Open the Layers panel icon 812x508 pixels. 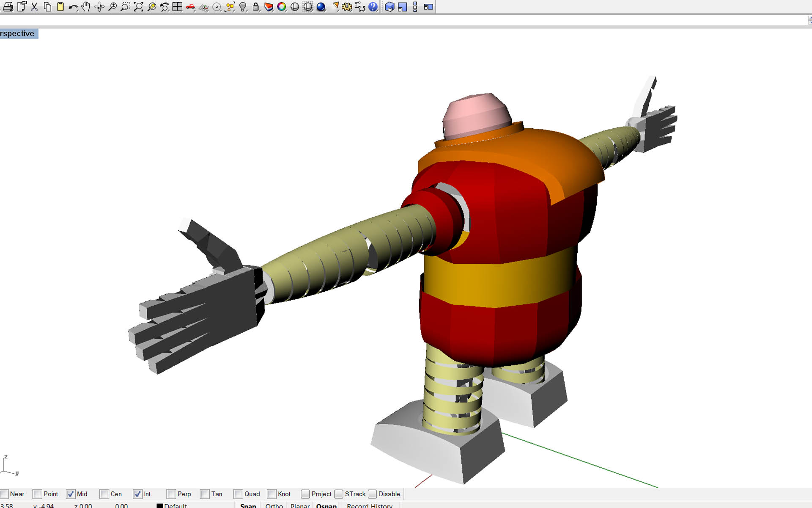pos(269,7)
